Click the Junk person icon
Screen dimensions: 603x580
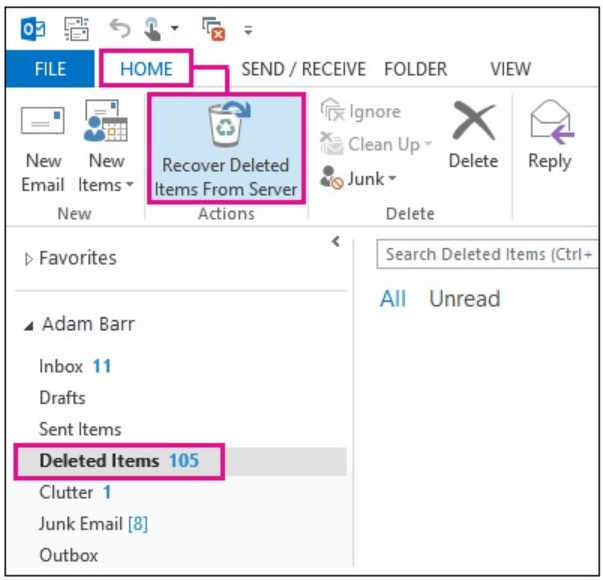[331, 177]
